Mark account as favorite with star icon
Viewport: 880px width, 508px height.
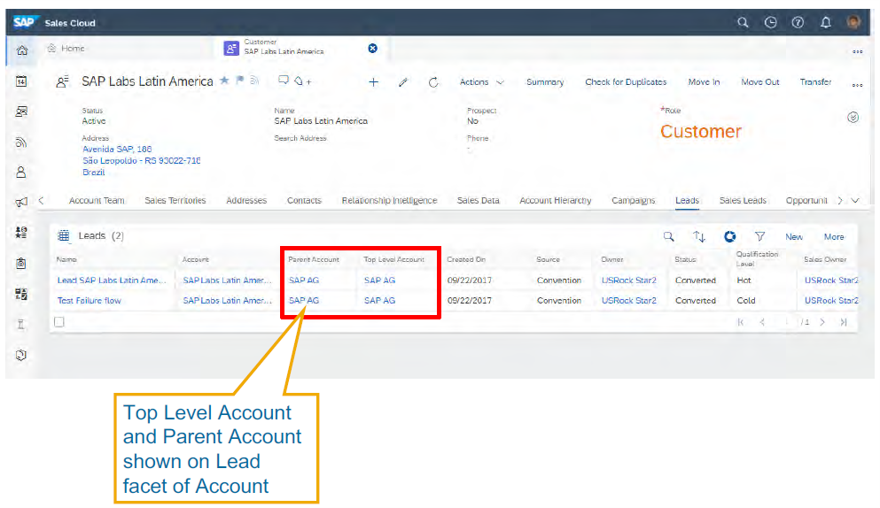tap(224, 80)
